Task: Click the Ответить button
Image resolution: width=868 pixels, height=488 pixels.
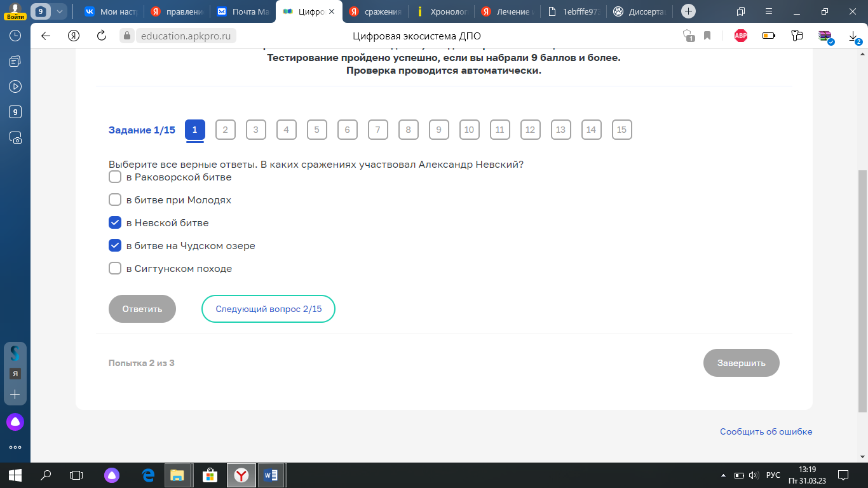Action: coord(142,309)
